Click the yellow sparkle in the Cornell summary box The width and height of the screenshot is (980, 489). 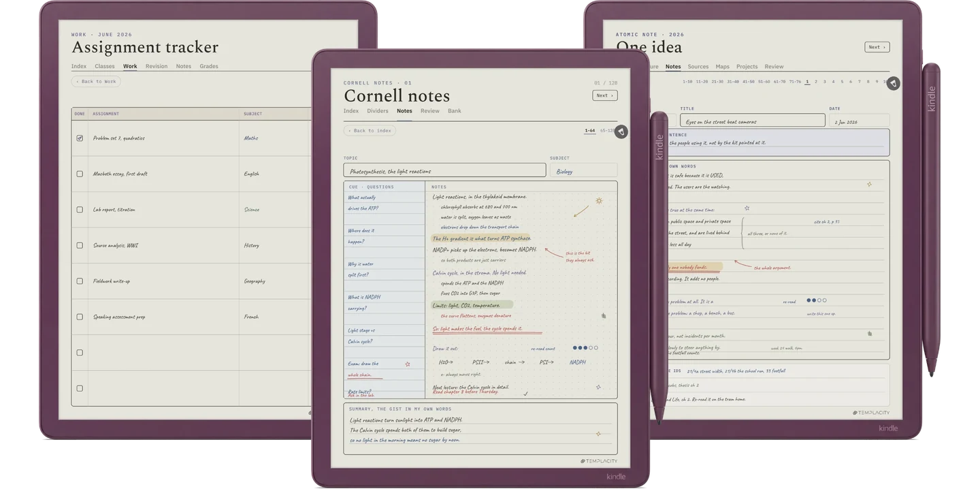point(598,434)
